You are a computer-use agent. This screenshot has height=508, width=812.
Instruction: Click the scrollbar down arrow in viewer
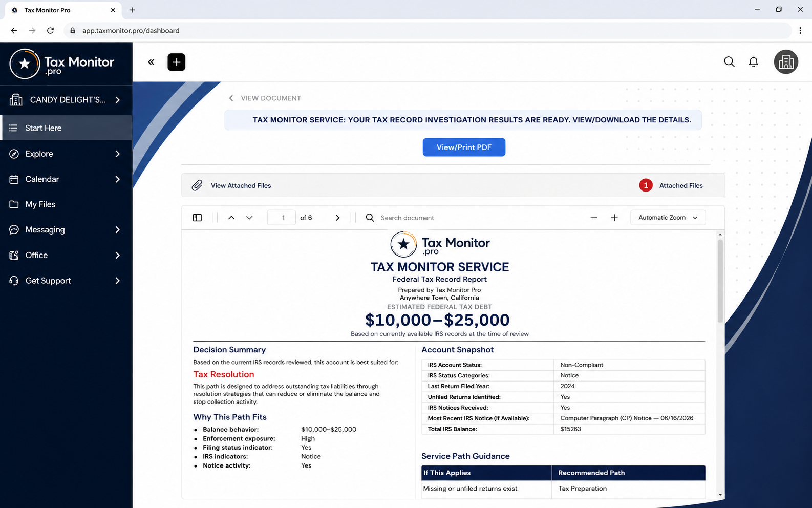(720, 495)
